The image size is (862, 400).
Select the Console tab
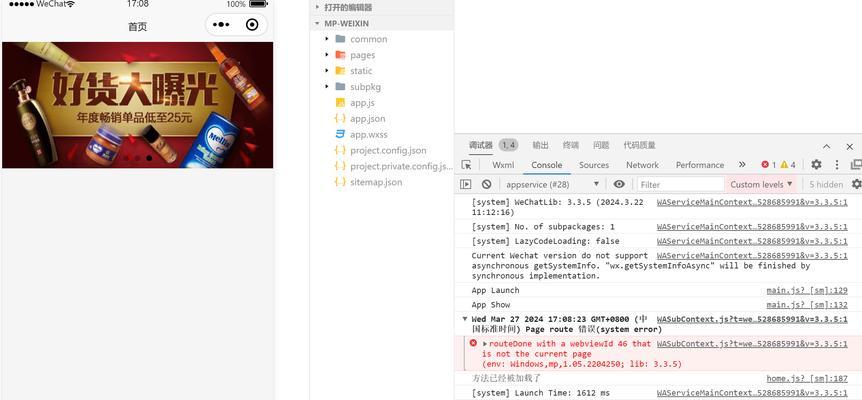click(546, 165)
